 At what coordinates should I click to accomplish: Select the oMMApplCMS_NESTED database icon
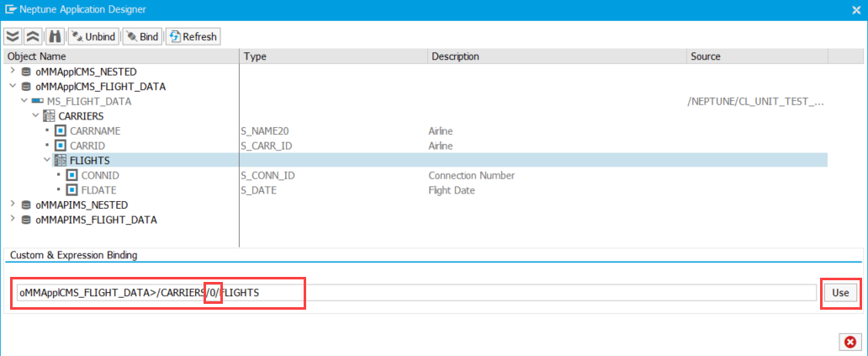coord(25,72)
